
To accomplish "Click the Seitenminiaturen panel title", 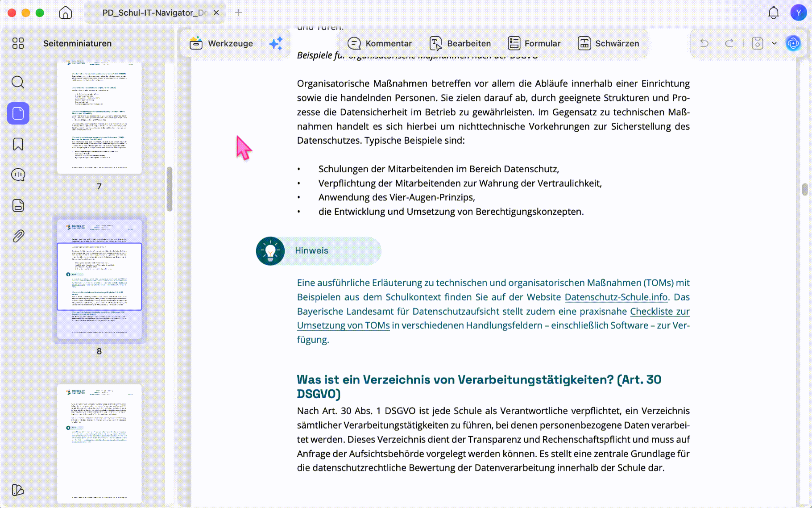I will tap(77, 43).
